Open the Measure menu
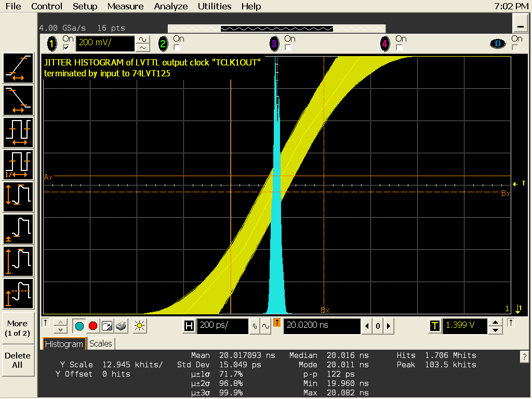The image size is (532, 399). click(125, 6)
